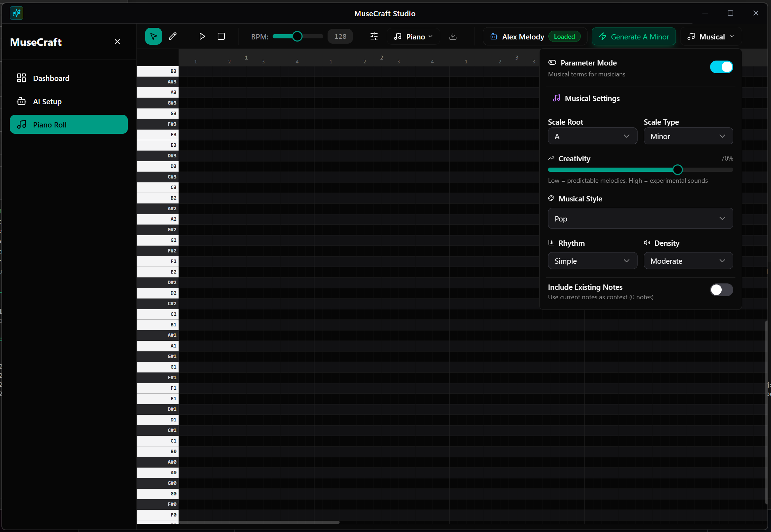This screenshot has height=532, width=771.
Task: Click the C2 piano key
Action: click(157, 314)
